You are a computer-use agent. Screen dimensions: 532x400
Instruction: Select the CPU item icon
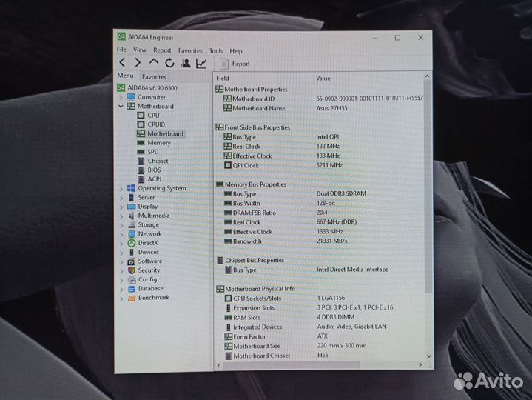pyautogui.click(x=141, y=116)
